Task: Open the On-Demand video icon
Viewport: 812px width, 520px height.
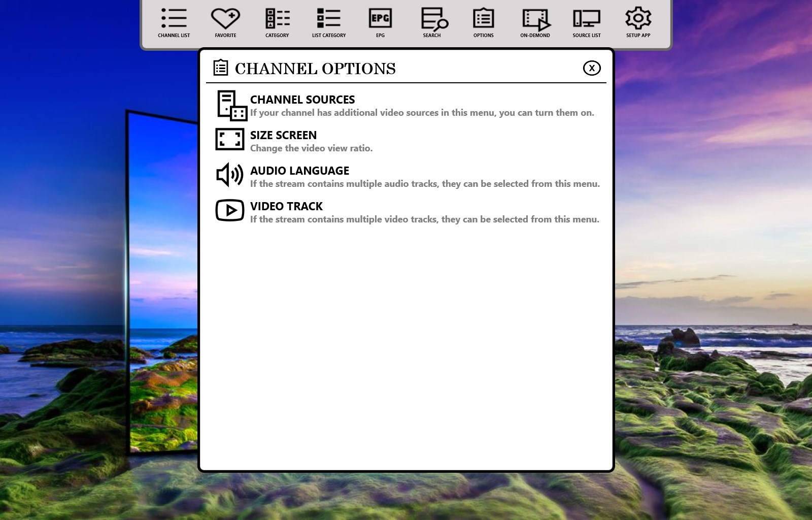Action: point(536,20)
